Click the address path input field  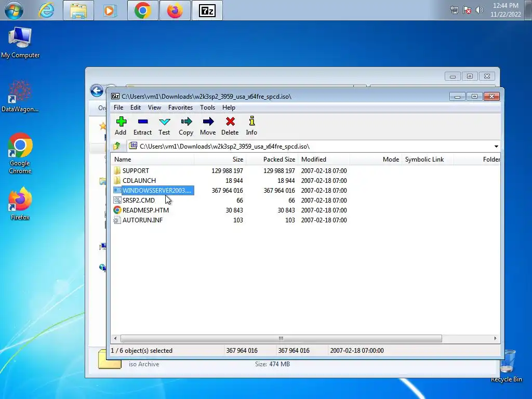pyautogui.click(x=310, y=146)
